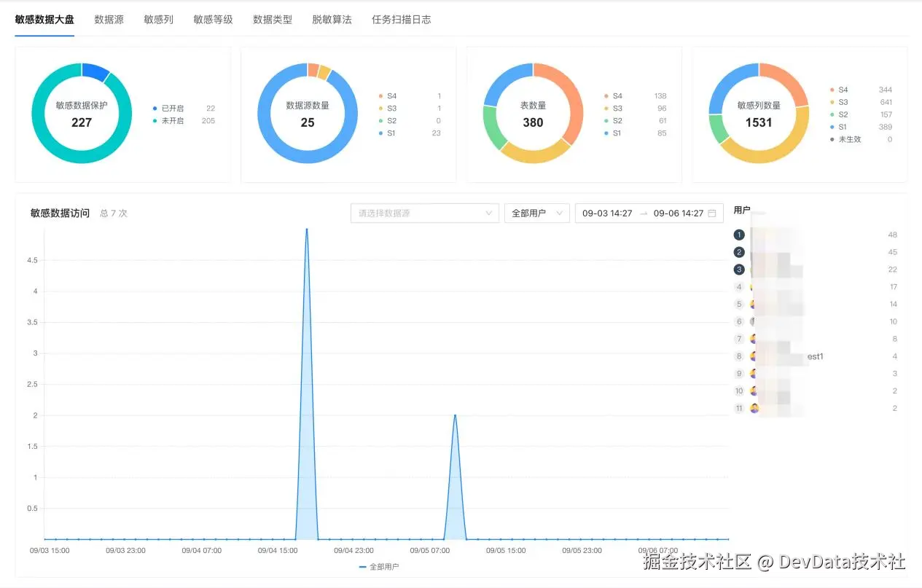Click the y-axis value 4.5
This screenshot has height=588, width=922.
tap(32, 260)
